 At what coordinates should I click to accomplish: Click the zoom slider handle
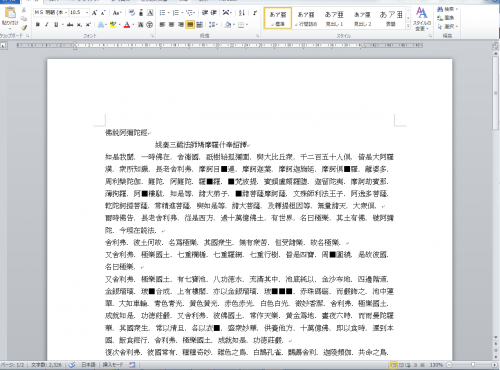tap(473, 365)
